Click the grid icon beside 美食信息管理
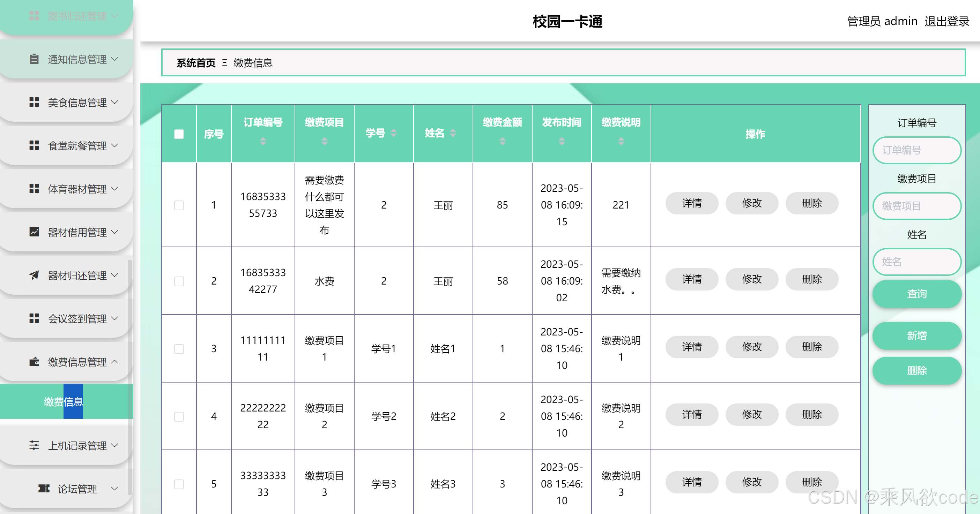The image size is (980, 514). 34,102
